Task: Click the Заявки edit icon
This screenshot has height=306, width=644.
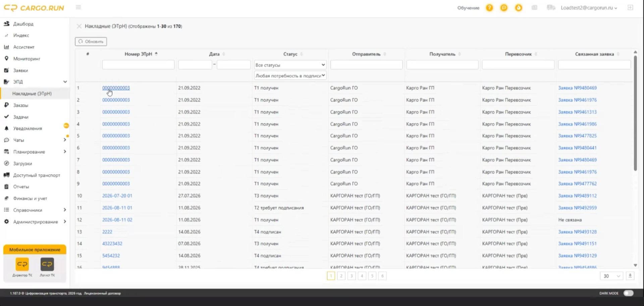Action: [x=6, y=70]
